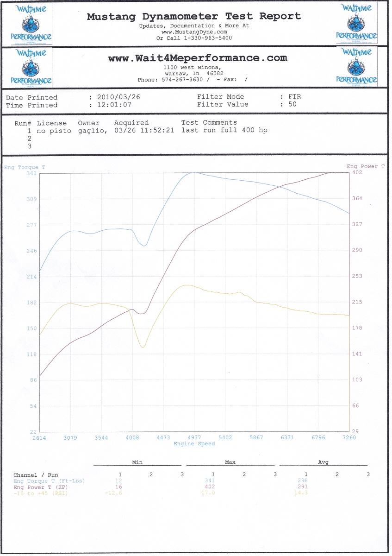This screenshot has width=392, height=556.
Task: Click the minimum pressure value -12.6
Action: [114, 493]
